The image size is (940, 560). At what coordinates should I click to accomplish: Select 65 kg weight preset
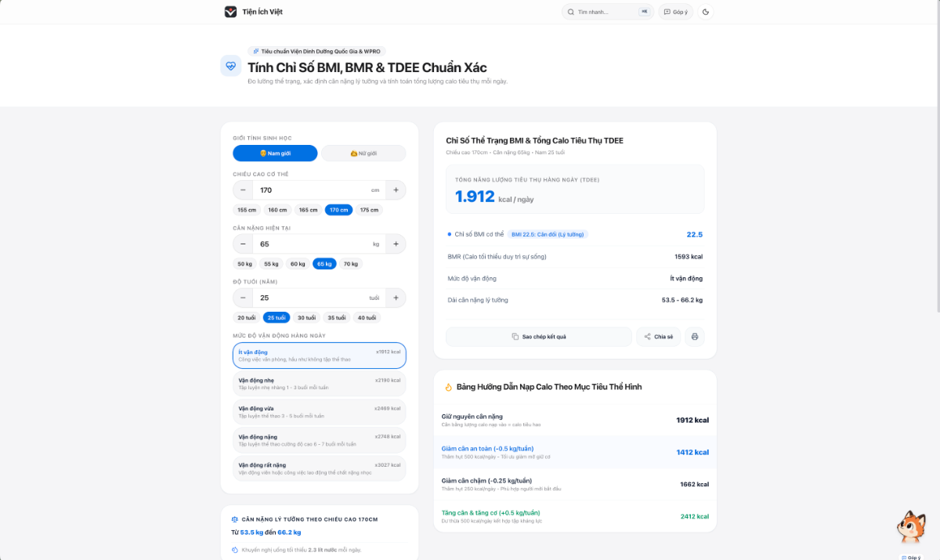click(324, 264)
